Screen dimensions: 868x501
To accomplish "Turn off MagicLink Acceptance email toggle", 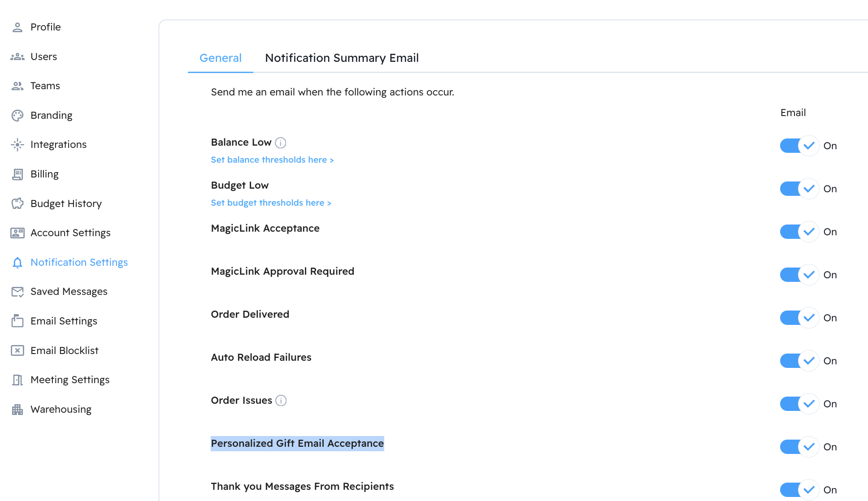I will pos(799,232).
